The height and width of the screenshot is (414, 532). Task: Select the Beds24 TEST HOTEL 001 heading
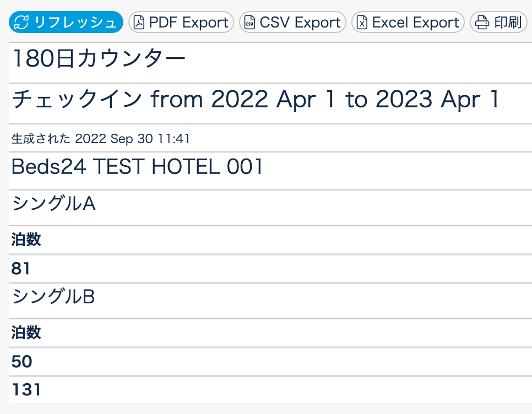tap(138, 167)
